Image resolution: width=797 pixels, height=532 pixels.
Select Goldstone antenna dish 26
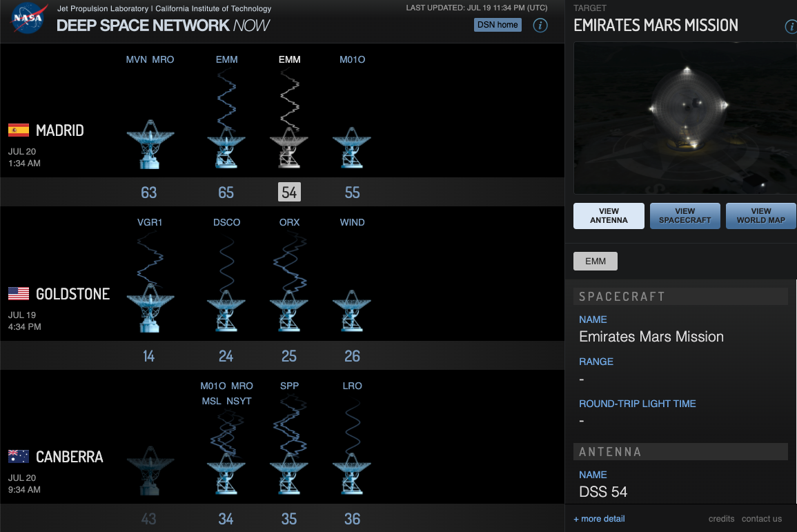tap(352, 311)
